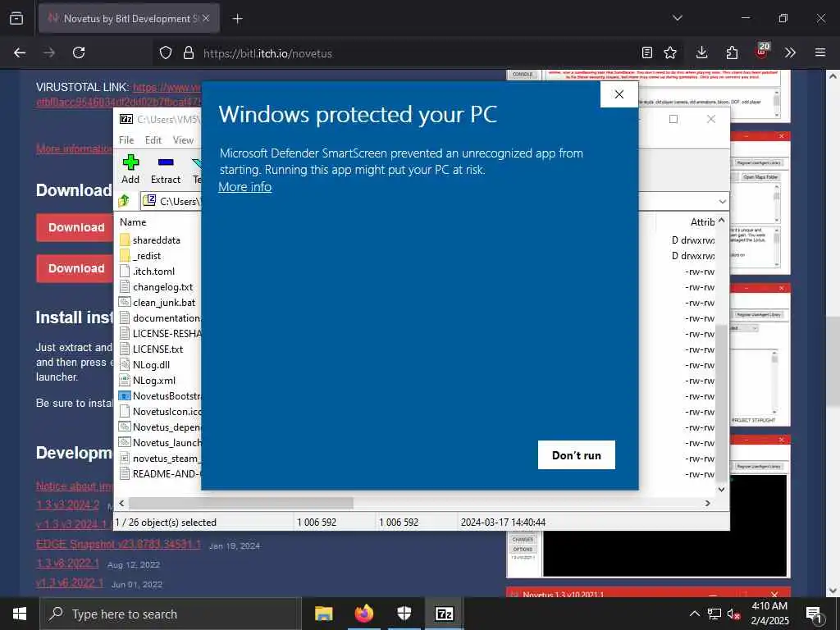Viewport: 840px width, 630px height.
Task: Click the Firefox back arrow
Action: point(20,52)
